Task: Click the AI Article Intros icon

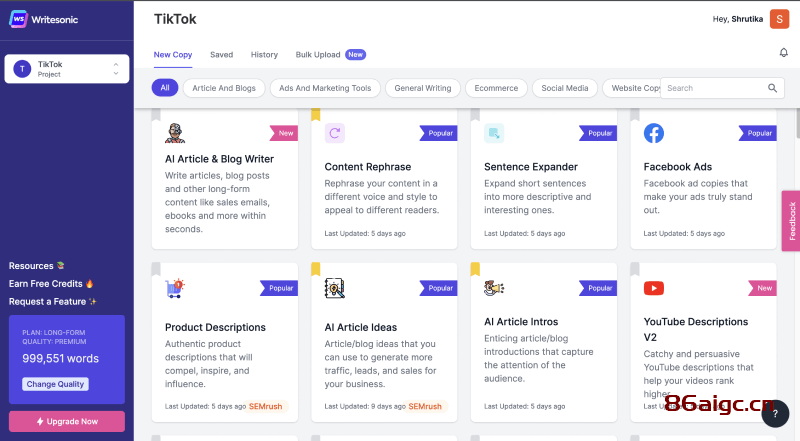Action: click(x=494, y=288)
